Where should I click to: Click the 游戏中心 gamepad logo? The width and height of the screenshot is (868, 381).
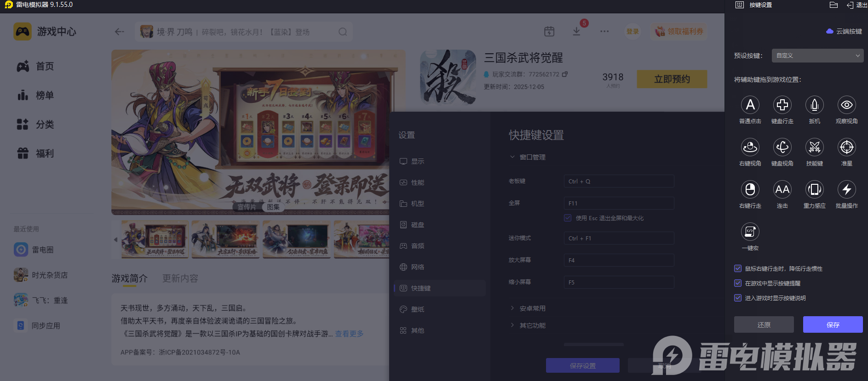coord(23,31)
